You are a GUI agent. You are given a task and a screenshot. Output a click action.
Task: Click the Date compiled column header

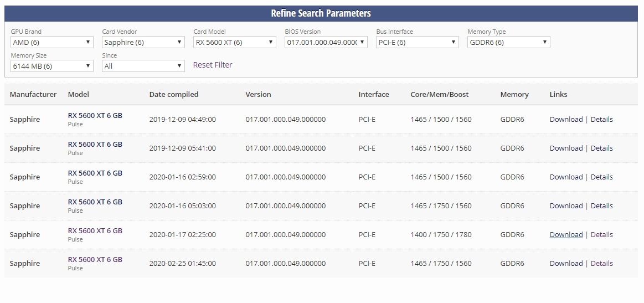(174, 94)
